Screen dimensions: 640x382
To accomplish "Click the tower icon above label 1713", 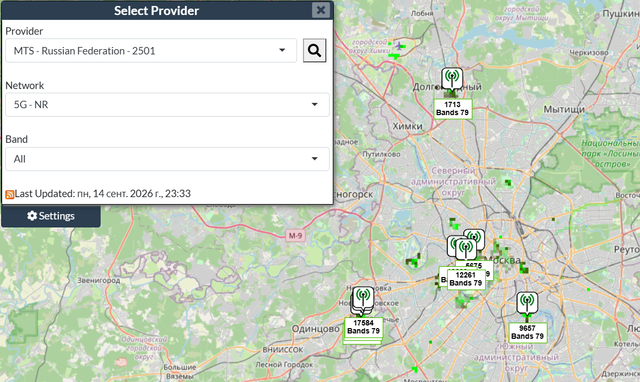I will (452, 78).
